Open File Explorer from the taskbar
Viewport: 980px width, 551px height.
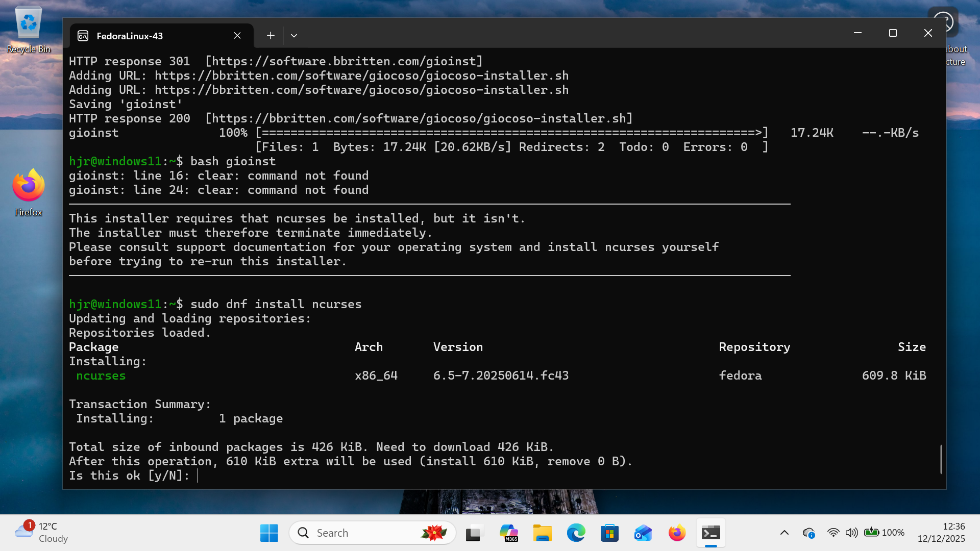[542, 533]
